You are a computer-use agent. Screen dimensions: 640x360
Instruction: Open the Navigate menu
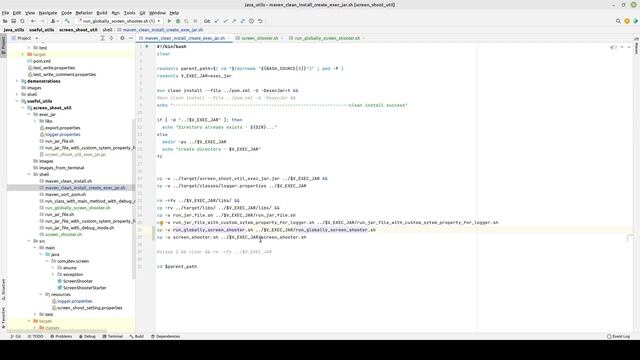click(x=48, y=13)
